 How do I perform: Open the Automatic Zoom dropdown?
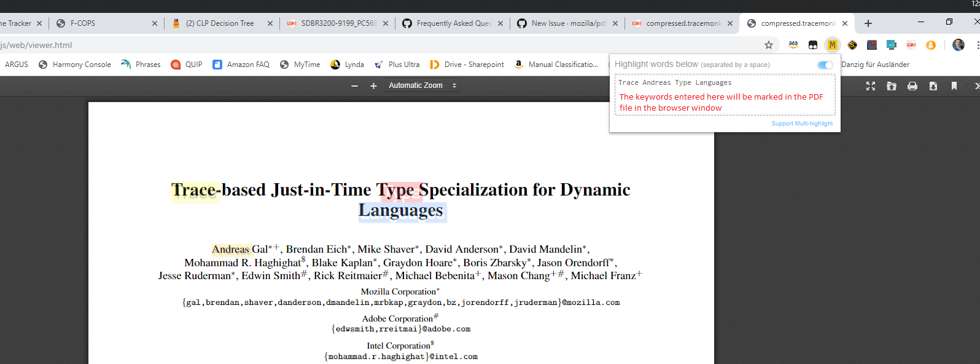click(x=422, y=85)
